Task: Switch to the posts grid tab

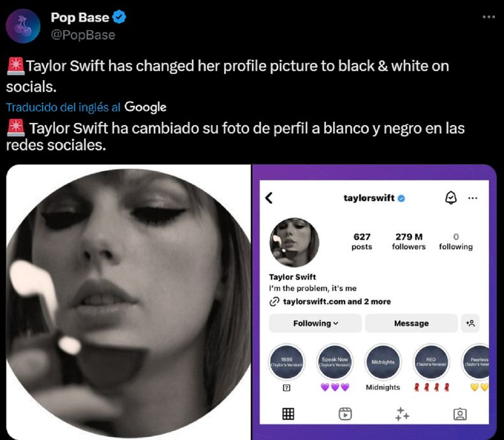Action: [x=288, y=414]
